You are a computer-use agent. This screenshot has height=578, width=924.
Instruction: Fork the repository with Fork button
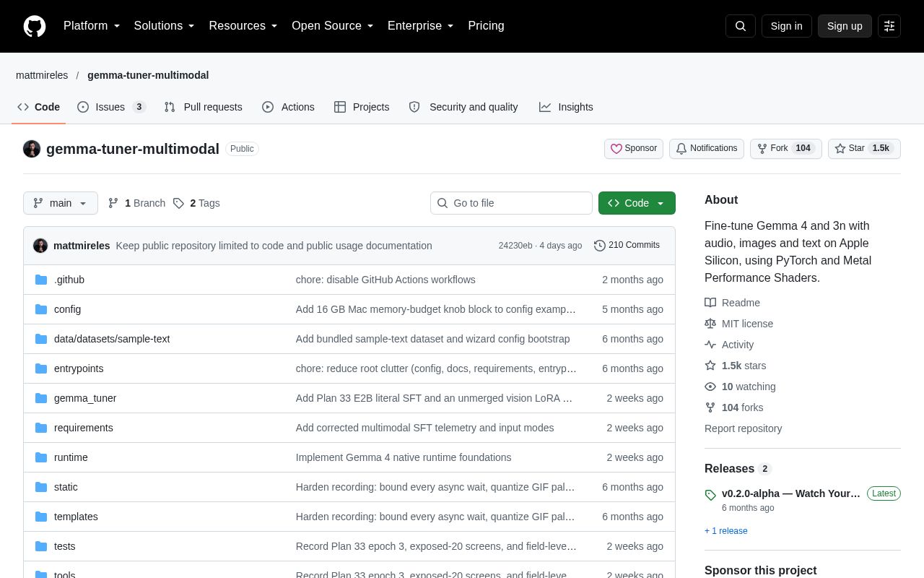(x=786, y=149)
